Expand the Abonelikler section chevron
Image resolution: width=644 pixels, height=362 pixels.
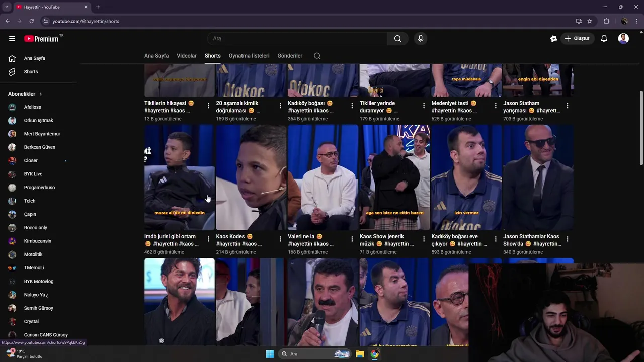pos(41,94)
